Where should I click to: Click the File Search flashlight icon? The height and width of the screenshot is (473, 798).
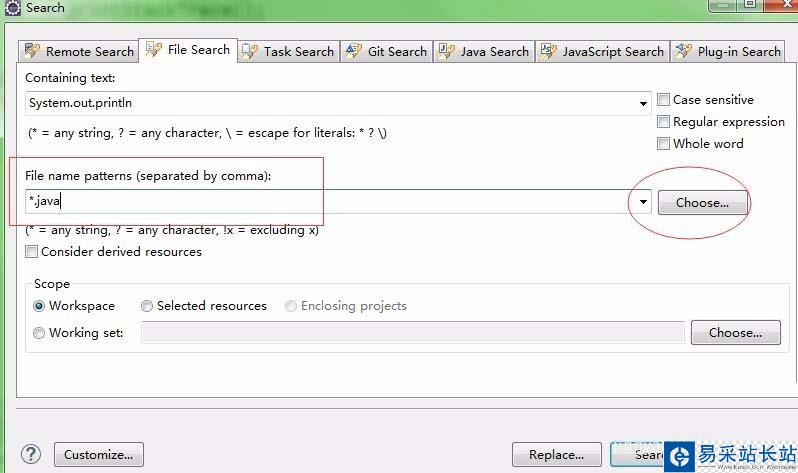coord(154,49)
